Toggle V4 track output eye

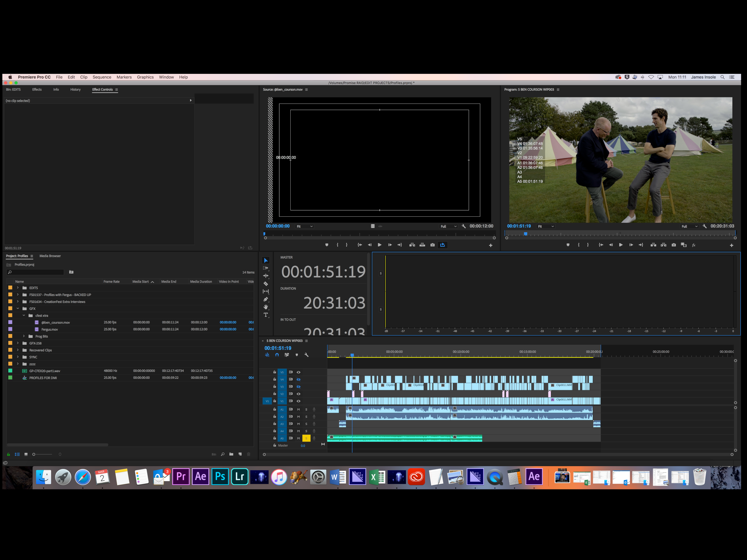pyautogui.click(x=299, y=379)
